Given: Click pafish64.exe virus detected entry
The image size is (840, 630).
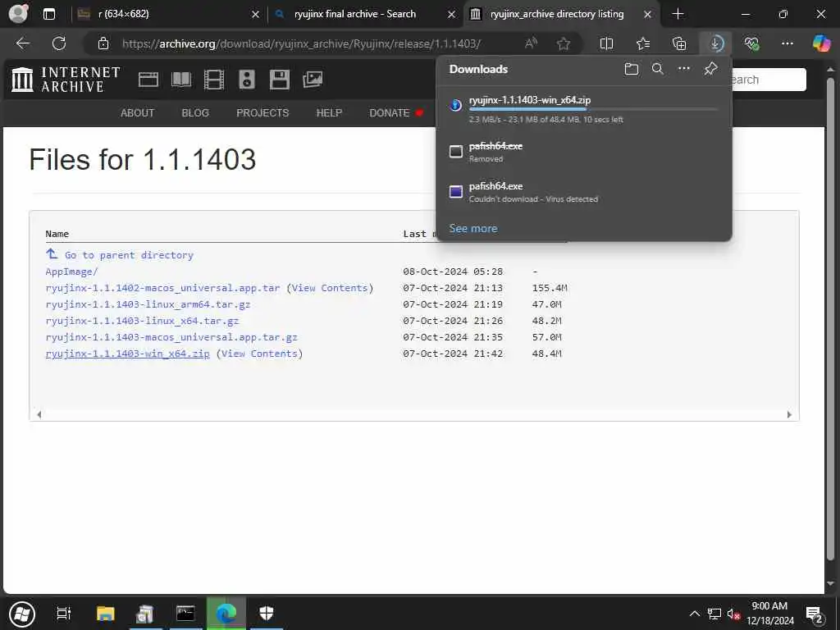Looking at the screenshot, I should click(x=584, y=192).
